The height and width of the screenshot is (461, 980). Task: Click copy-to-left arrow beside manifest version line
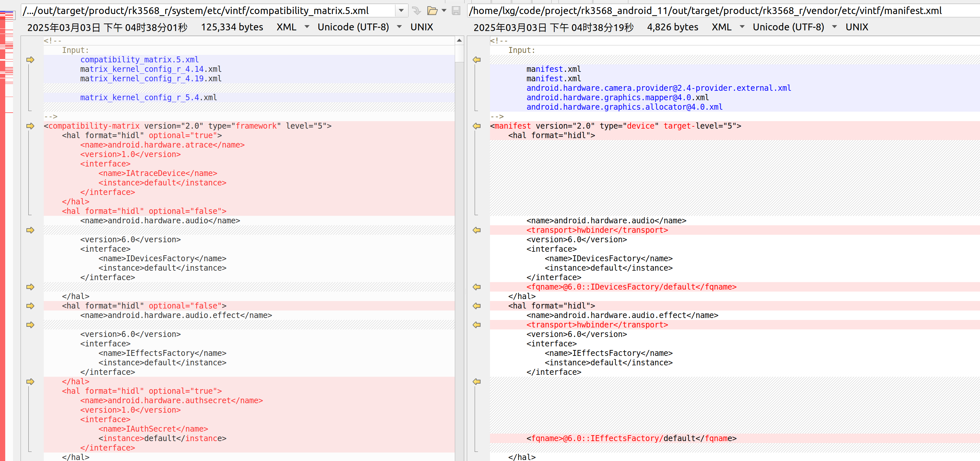(477, 126)
